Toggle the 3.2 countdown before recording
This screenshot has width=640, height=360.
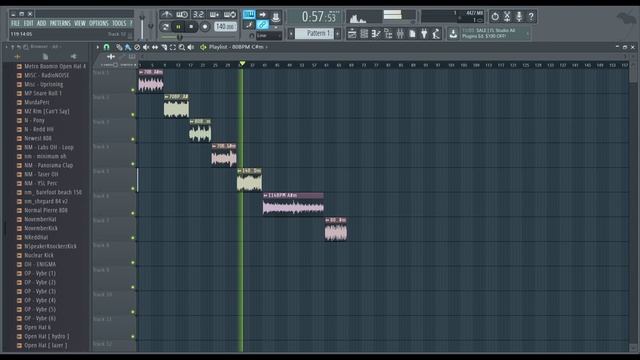pyautogui.click(x=198, y=15)
